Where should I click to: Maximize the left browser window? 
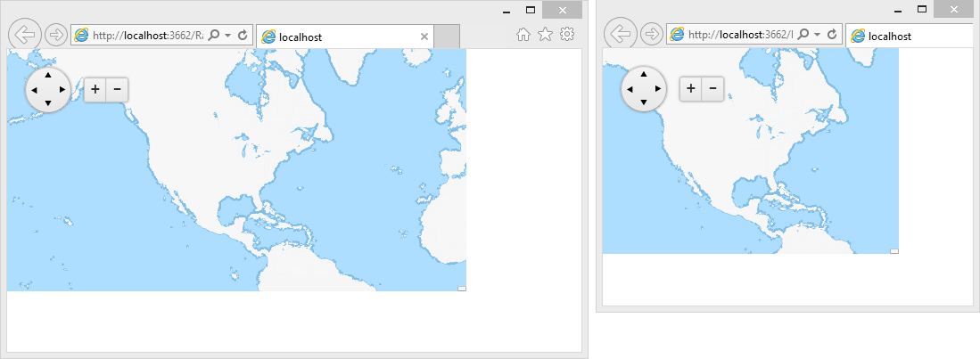pyautogui.click(x=531, y=10)
